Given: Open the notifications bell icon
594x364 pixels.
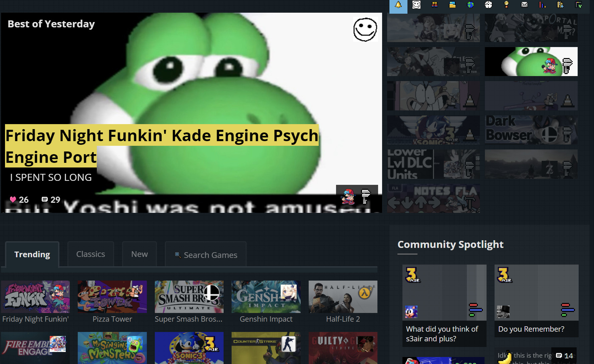Looking at the screenshot, I should coord(398,5).
